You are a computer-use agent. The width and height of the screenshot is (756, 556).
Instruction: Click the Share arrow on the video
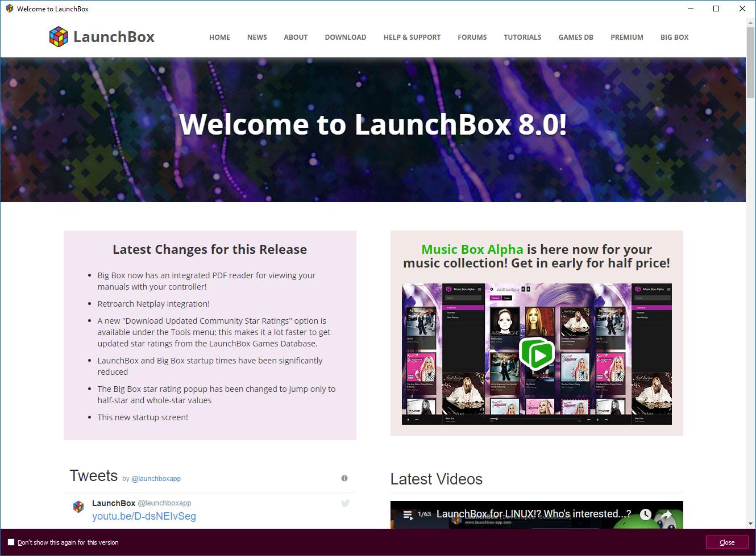[666, 515]
